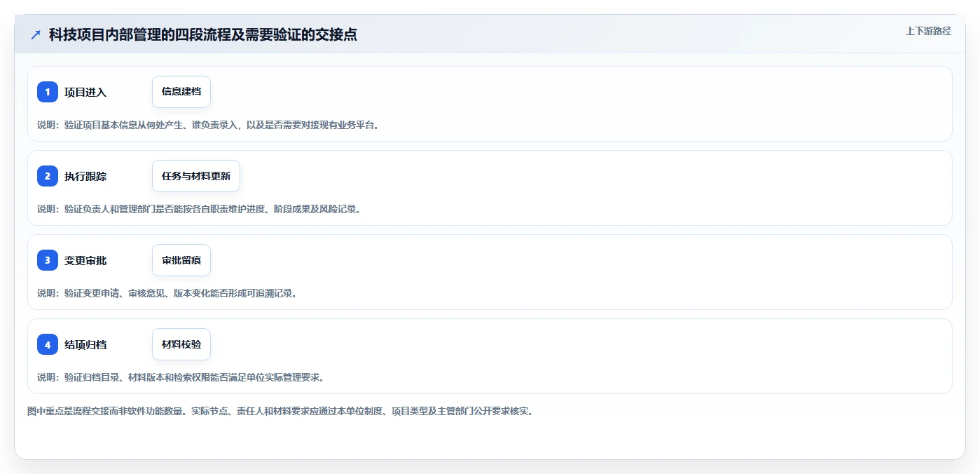The image size is (980, 474).
Task: Click the 执行跟踪 step title
Action: (x=85, y=176)
